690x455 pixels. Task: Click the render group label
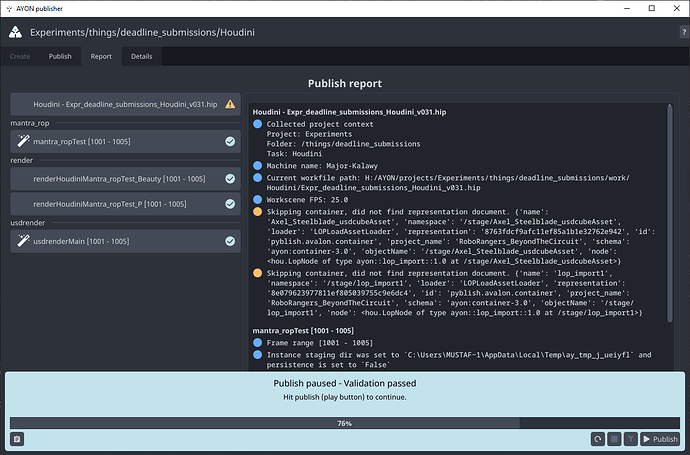click(22, 160)
